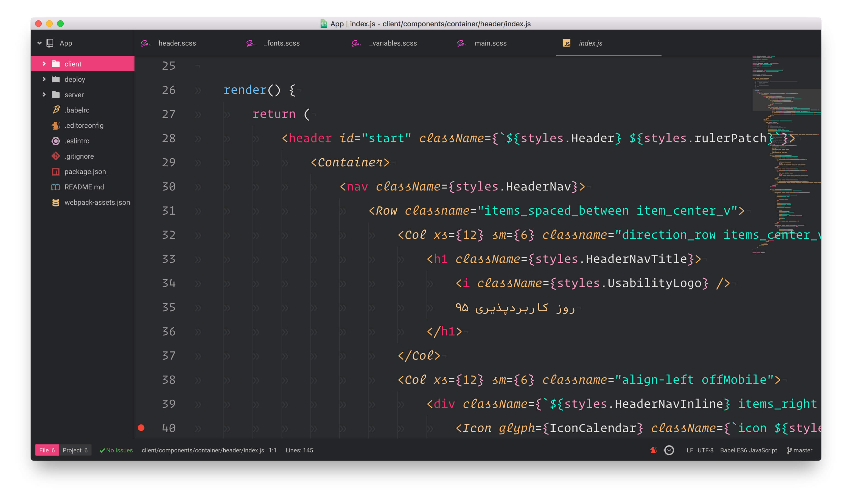Expand the client folder
852x504 pixels.
(44, 64)
